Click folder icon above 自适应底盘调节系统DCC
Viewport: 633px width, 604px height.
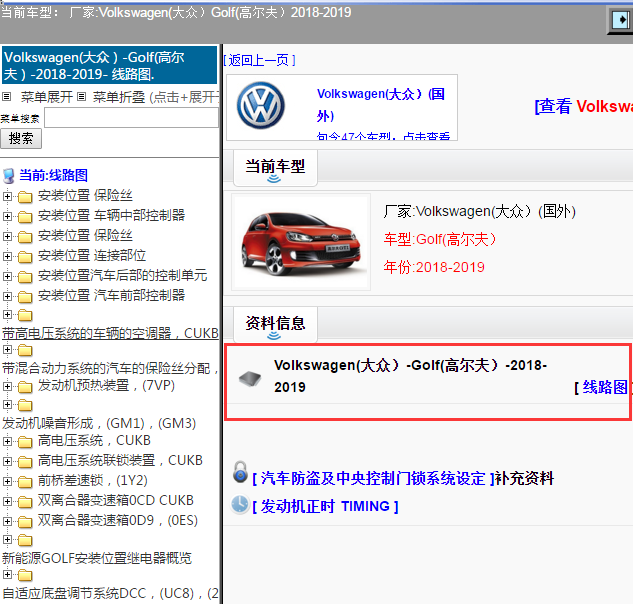coord(25,575)
